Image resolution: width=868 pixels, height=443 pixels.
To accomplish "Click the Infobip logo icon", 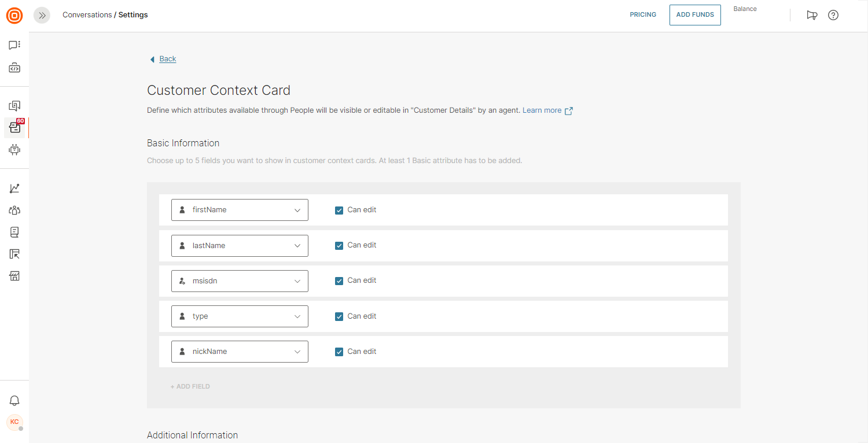I will pos(14,16).
